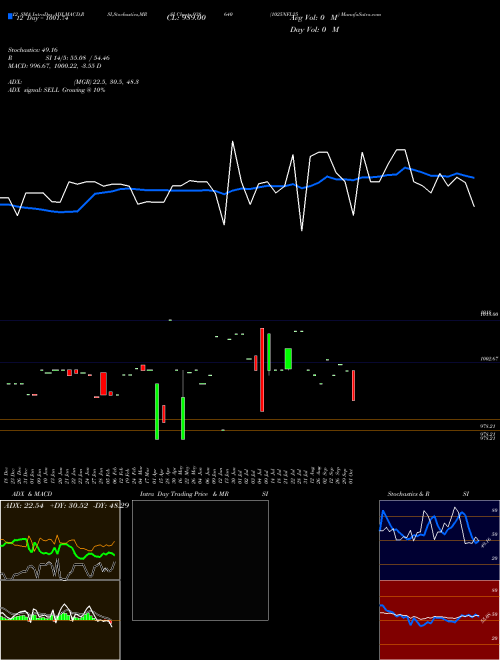Open the ADX indicator line chart thumbnail
This screenshot has width=500, height=660.
[x=60, y=540]
